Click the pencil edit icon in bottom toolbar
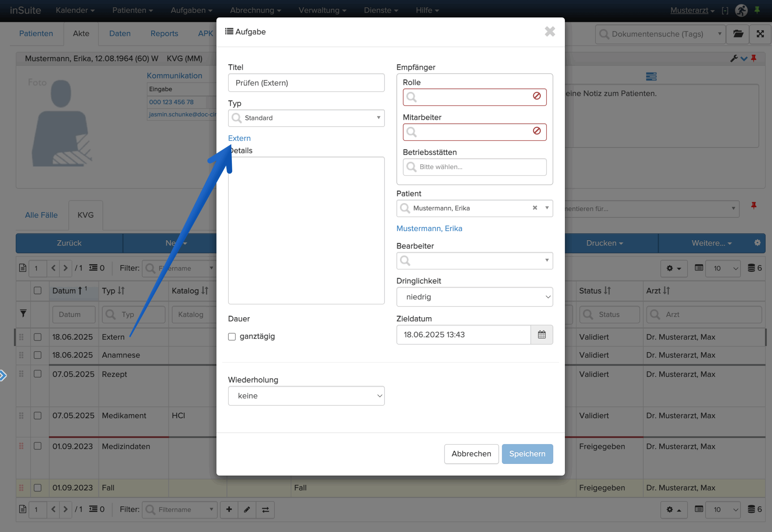Viewport: 772px width, 532px height. click(x=247, y=509)
